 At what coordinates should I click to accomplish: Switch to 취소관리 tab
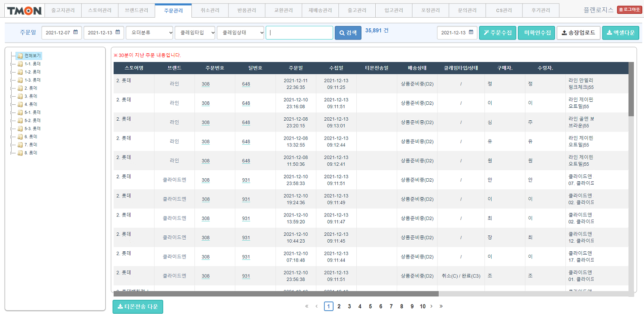click(x=210, y=10)
